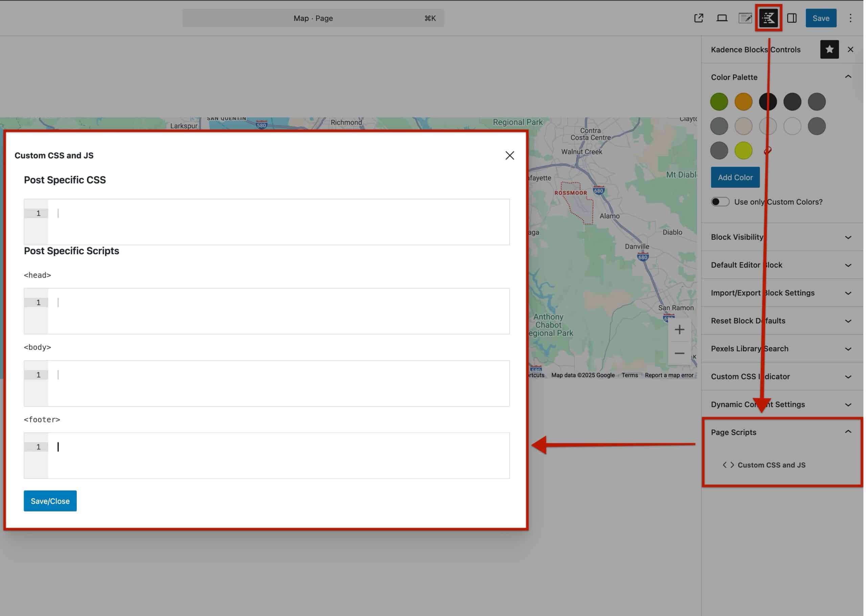Open the device preview icon
This screenshot has width=866, height=616.
[722, 18]
